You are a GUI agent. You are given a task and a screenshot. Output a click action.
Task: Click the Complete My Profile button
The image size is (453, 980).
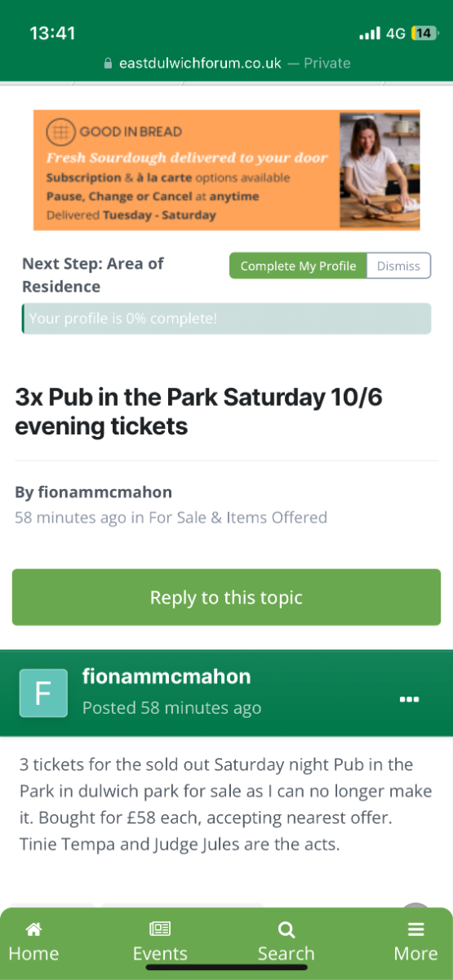[x=298, y=266]
